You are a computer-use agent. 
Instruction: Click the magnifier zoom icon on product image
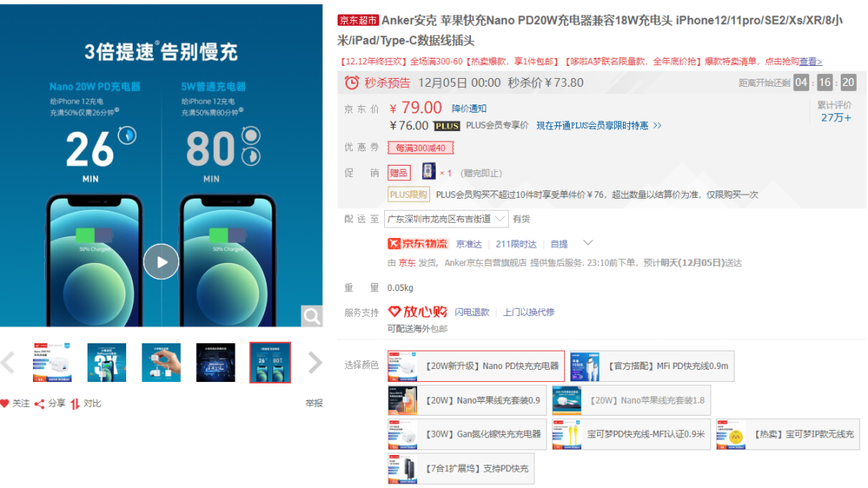tap(312, 316)
